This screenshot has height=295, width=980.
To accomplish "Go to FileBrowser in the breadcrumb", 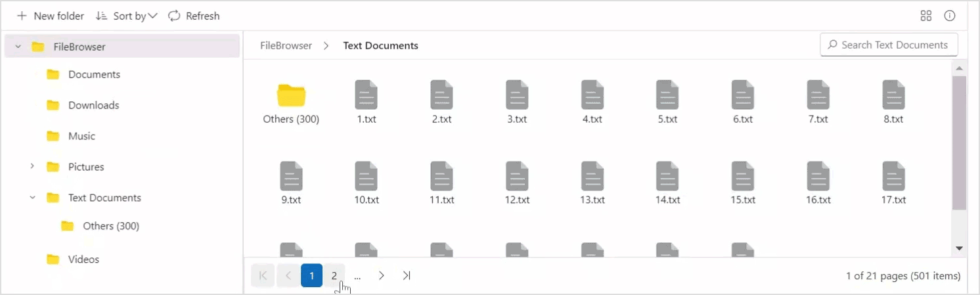I will tap(286, 45).
